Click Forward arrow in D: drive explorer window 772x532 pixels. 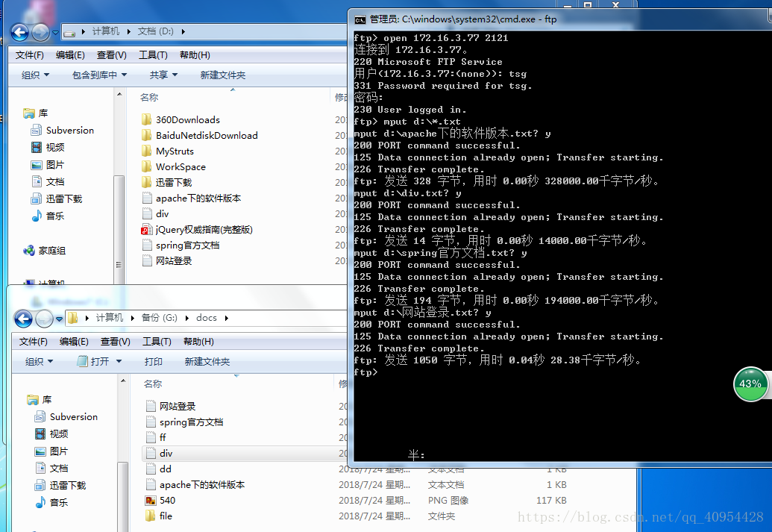(x=40, y=33)
